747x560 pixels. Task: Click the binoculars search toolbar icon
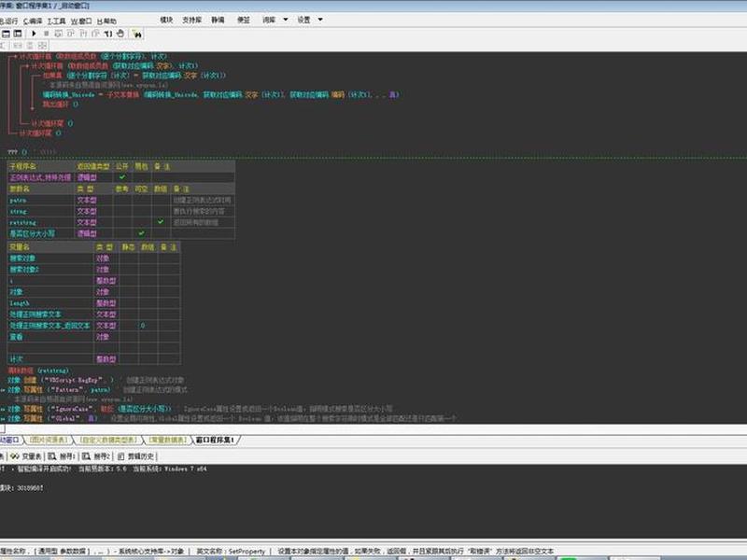[137, 34]
